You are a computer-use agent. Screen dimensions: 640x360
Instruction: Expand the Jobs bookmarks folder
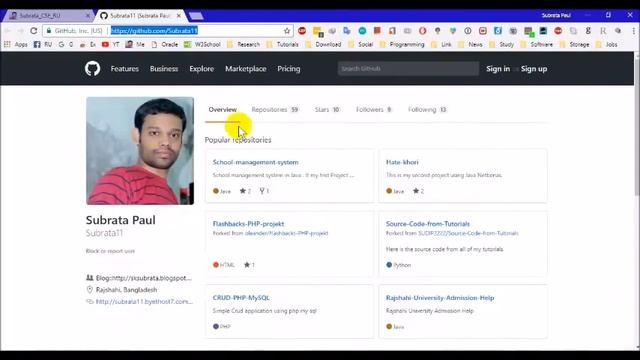click(607, 44)
